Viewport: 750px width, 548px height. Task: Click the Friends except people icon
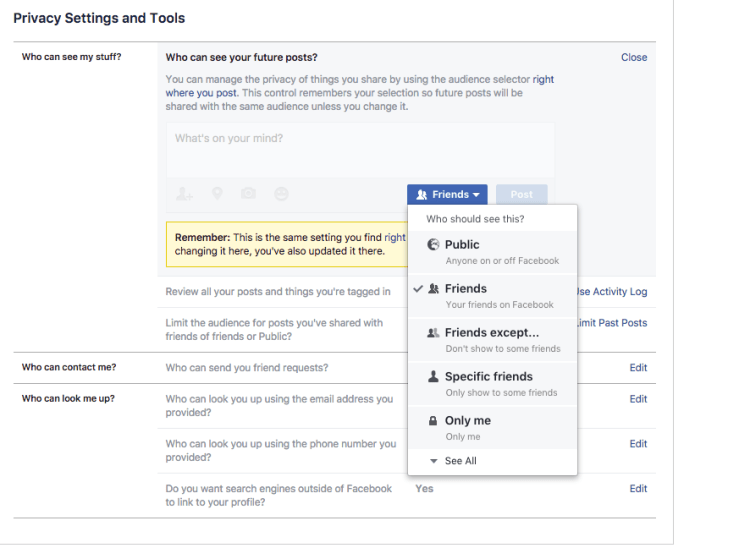coord(433,333)
